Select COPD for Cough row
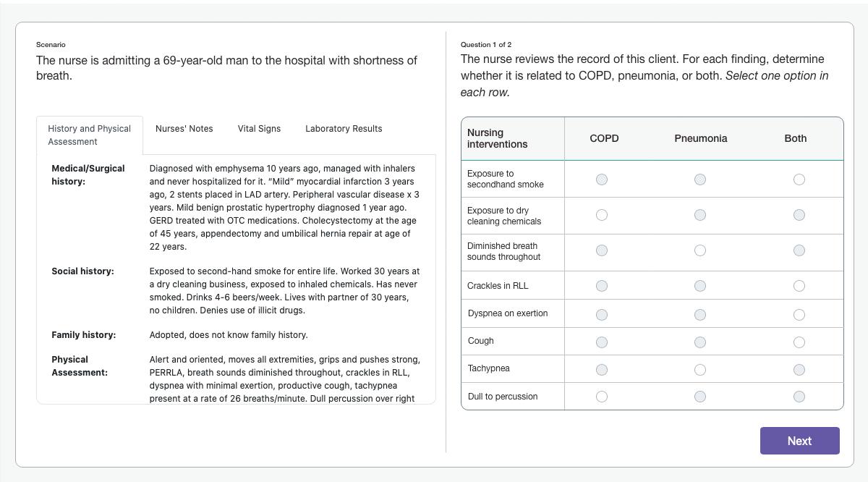This screenshot has height=482, width=868. 602,342
